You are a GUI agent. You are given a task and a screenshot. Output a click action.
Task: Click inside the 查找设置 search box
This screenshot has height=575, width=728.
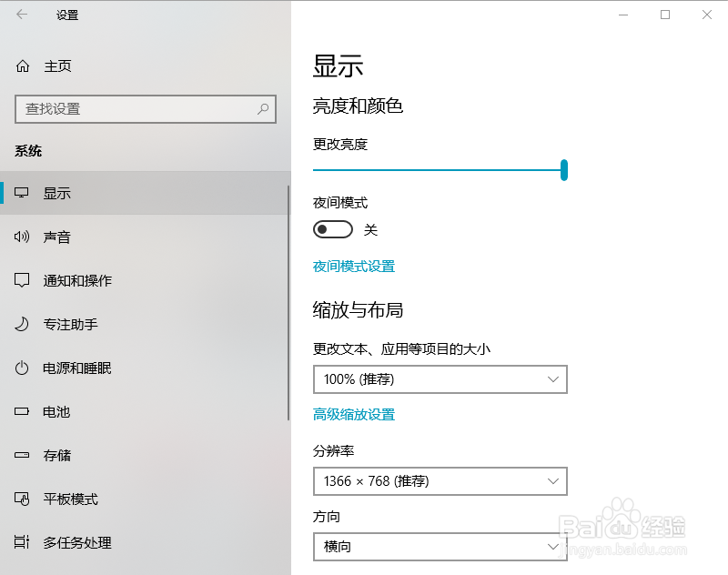pos(146,108)
